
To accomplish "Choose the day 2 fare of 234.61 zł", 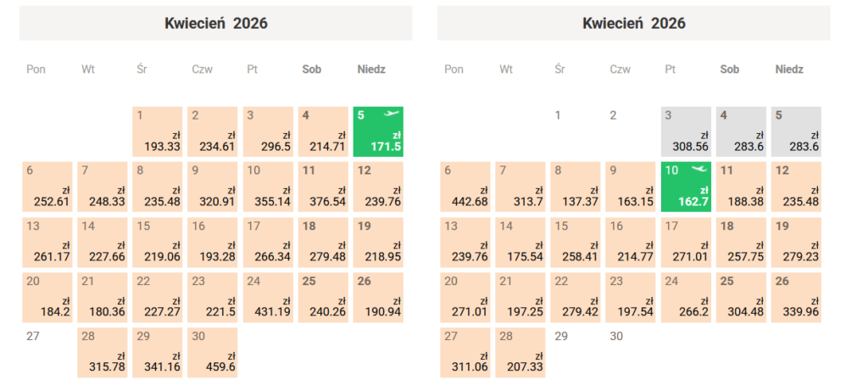I will 213,131.
